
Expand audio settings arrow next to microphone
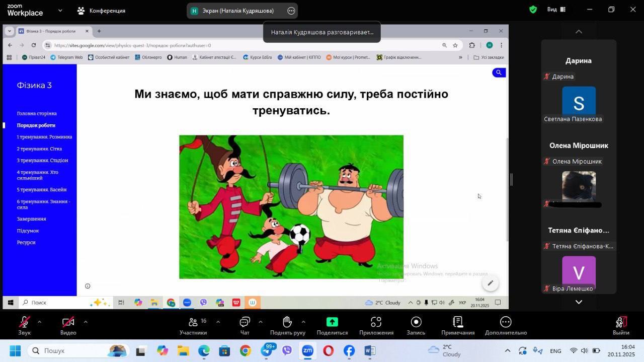[x=39, y=322]
